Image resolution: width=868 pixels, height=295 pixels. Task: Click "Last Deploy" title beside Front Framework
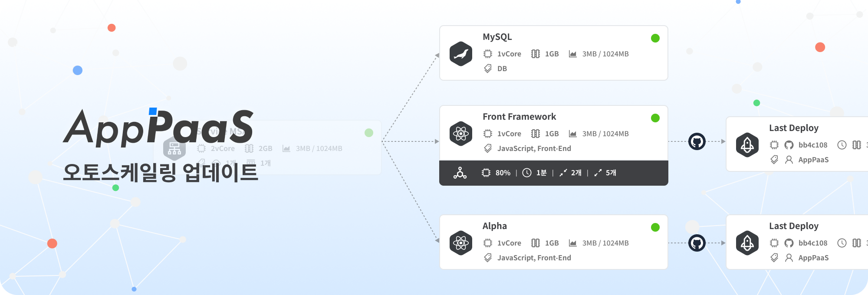(x=794, y=128)
